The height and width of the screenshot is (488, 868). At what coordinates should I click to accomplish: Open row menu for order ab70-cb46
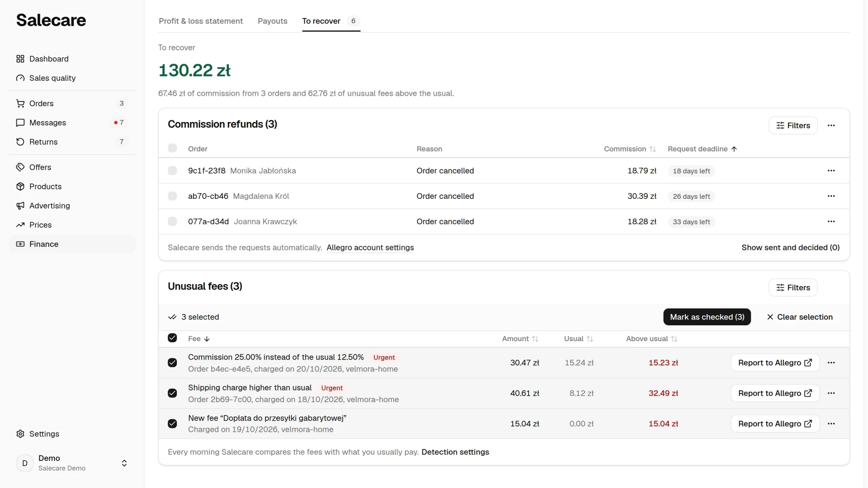[x=831, y=196]
